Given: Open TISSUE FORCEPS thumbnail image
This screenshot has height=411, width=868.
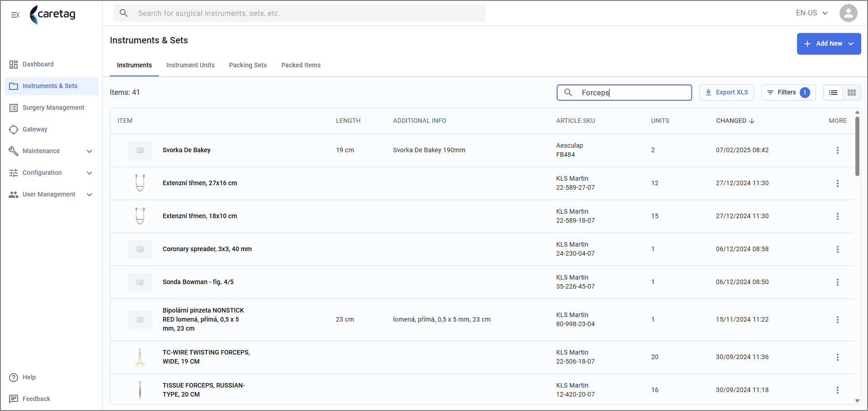Looking at the screenshot, I should 140,390.
